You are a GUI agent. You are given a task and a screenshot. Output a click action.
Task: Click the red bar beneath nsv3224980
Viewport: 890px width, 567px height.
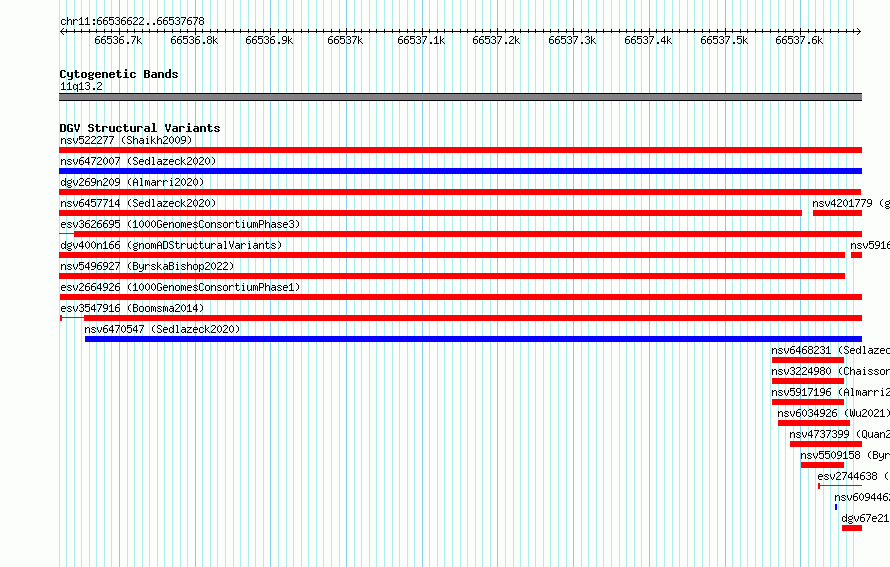tap(808, 381)
